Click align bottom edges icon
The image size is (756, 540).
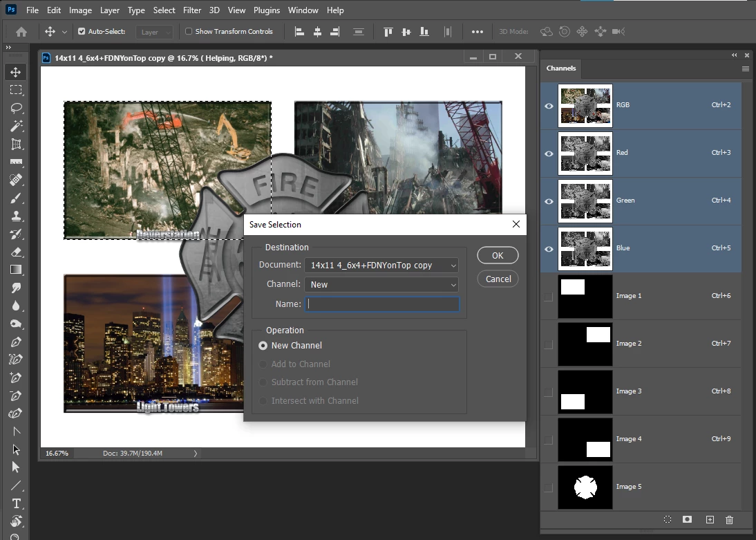(x=424, y=32)
